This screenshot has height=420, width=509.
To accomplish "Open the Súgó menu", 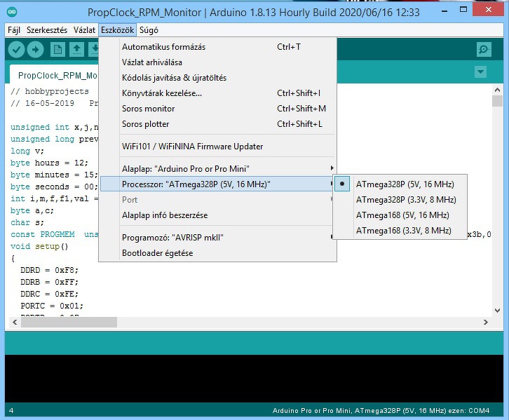I will (149, 30).
